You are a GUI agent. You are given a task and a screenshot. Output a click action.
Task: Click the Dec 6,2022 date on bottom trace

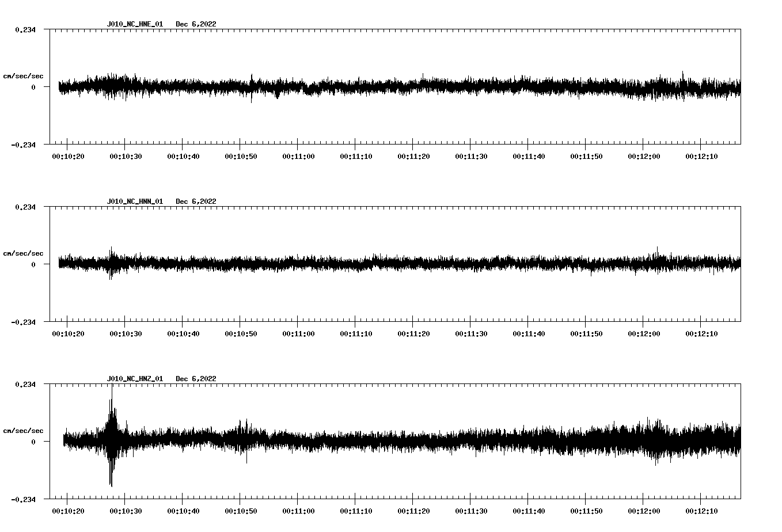click(196, 378)
